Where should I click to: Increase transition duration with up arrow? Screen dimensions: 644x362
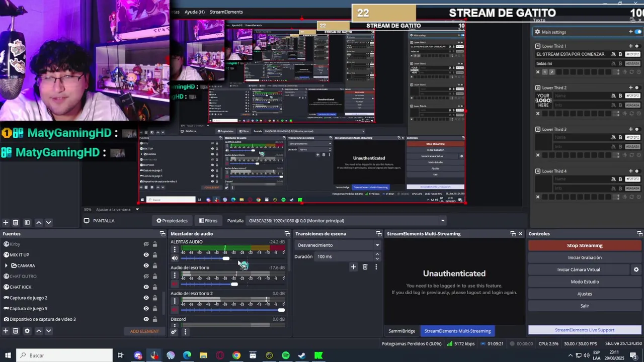tap(377, 254)
